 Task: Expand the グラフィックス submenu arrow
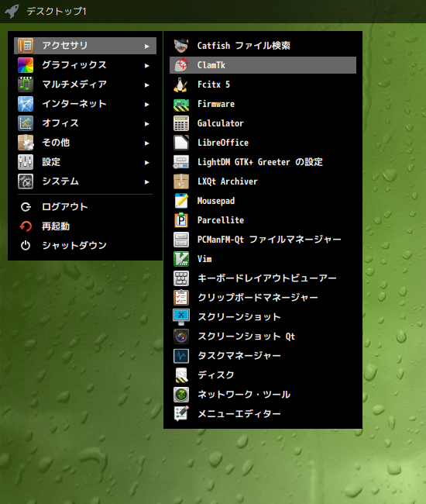[x=147, y=66]
